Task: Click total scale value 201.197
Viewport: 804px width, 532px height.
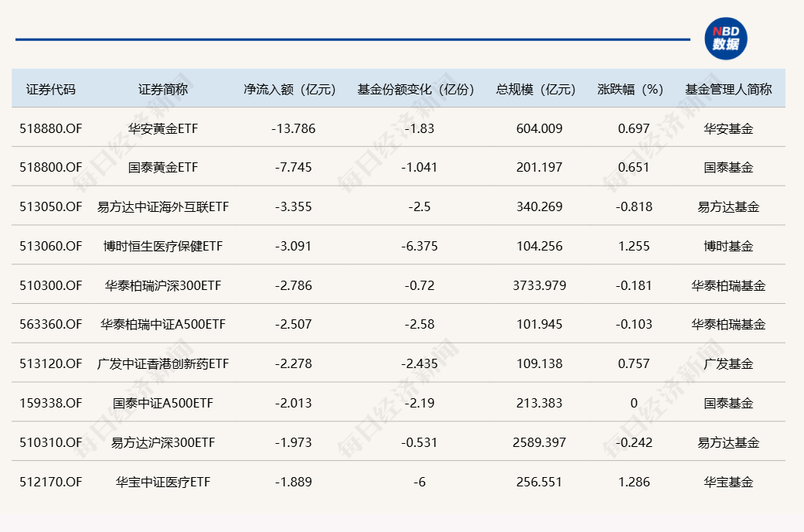Action: tap(540, 167)
